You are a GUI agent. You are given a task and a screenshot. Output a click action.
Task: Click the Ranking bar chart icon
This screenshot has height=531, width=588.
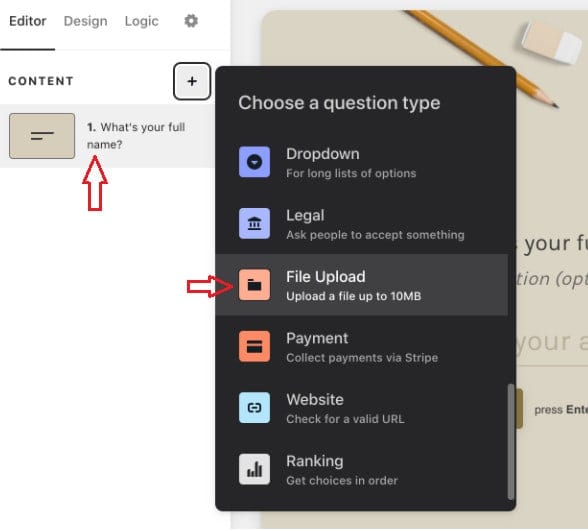tap(254, 469)
